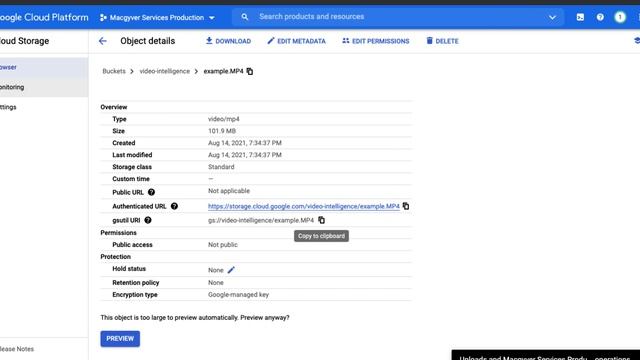
Task: Click the Google Cloud Platform logo text
Action: 44,17
